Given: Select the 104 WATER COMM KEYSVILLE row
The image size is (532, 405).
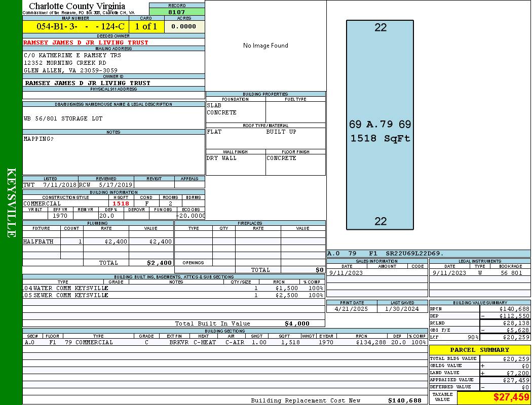Looking at the screenshot, I should coord(174,288).
